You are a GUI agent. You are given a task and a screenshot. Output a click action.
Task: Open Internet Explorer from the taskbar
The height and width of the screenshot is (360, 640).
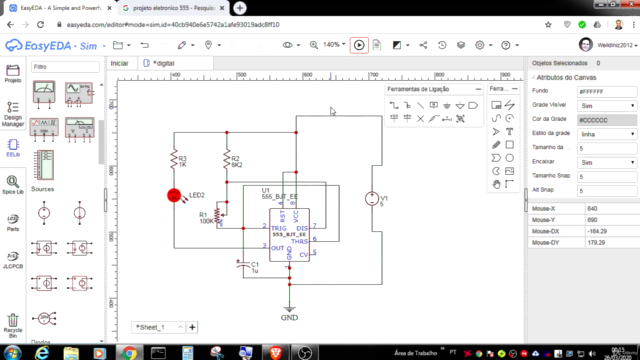(42, 353)
